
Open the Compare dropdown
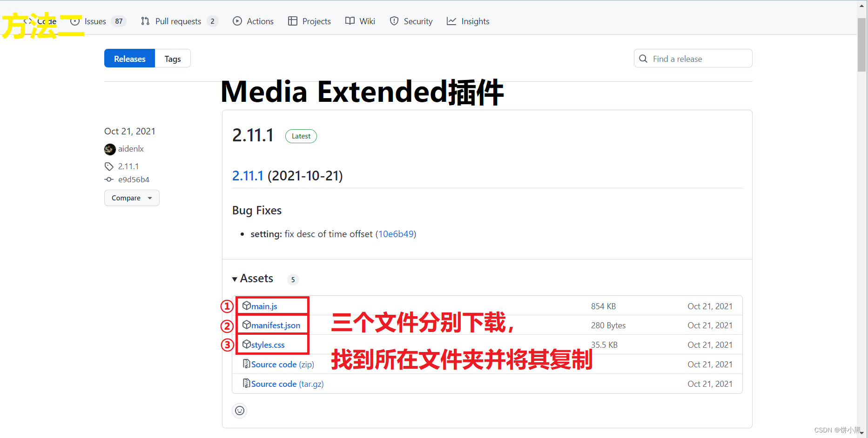pyautogui.click(x=132, y=198)
